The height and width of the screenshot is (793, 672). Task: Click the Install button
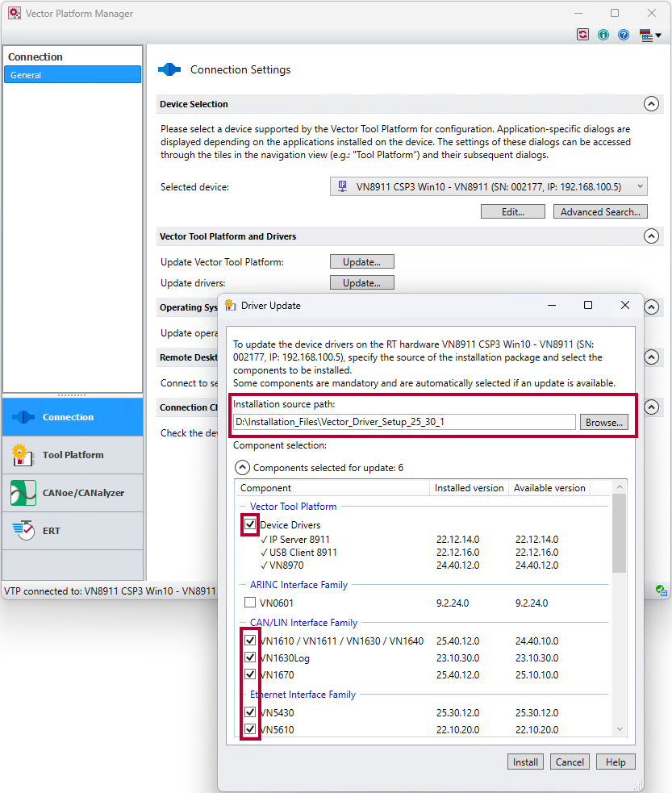click(x=526, y=762)
